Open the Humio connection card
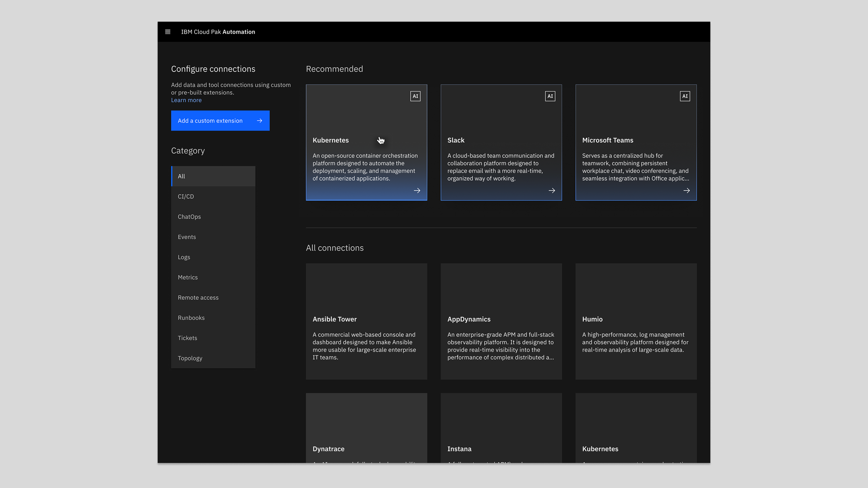 point(636,321)
